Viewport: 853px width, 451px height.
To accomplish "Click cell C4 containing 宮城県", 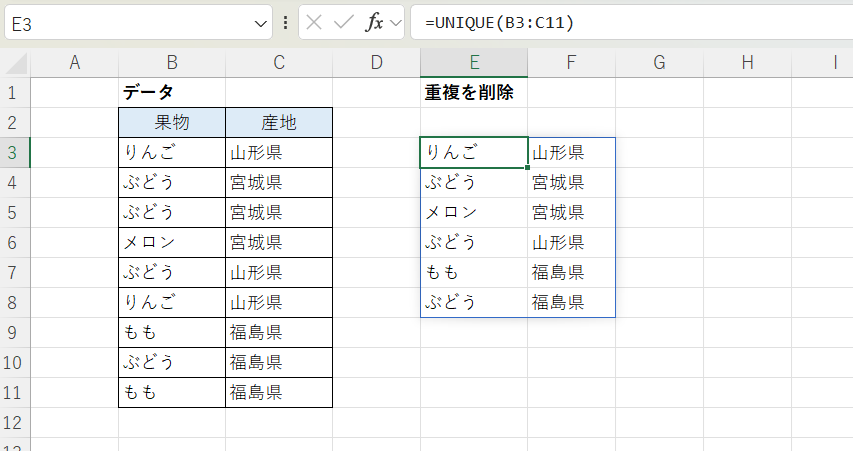I will click(x=279, y=182).
